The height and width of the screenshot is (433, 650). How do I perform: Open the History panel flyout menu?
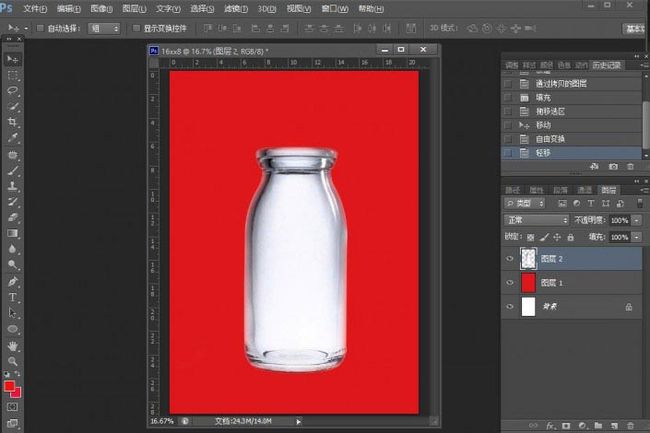point(645,65)
